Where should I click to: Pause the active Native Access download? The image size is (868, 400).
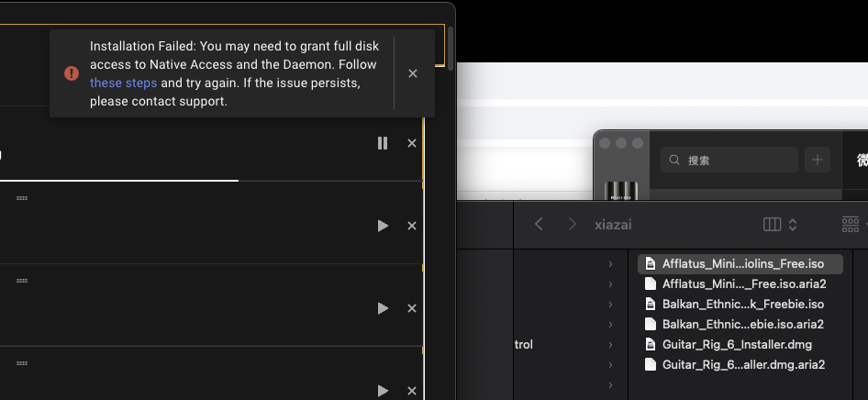(x=383, y=143)
